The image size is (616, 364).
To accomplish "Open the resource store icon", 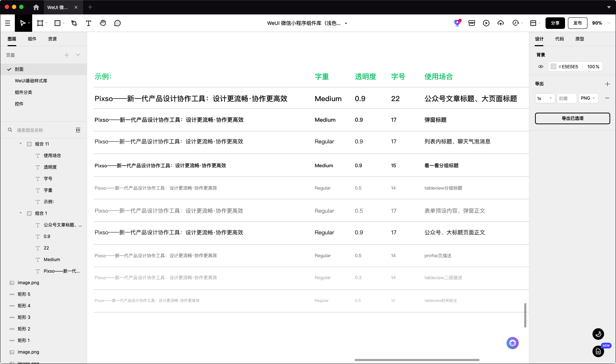I will [472, 23].
